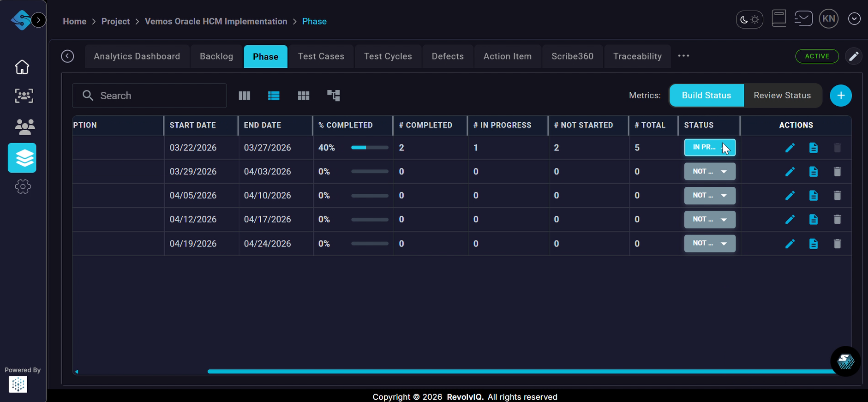Click the horizontal table scrollbar
Screen dimensions: 868x402
521,372
